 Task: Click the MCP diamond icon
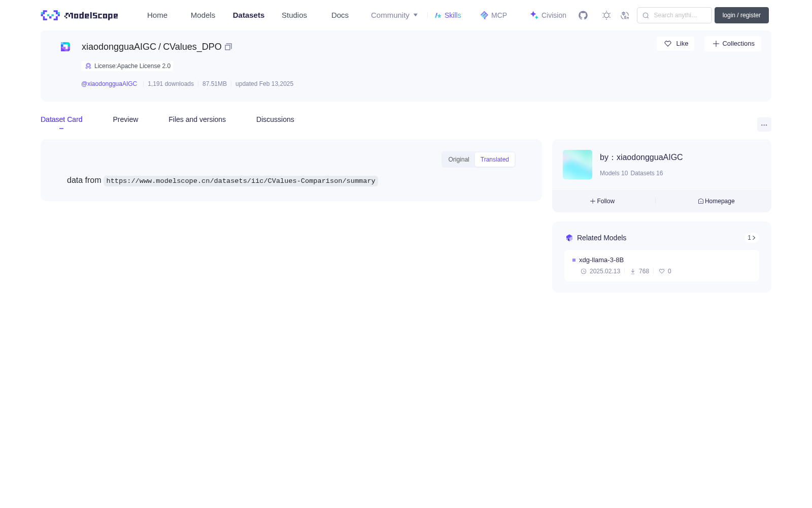pyautogui.click(x=484, y=15)
